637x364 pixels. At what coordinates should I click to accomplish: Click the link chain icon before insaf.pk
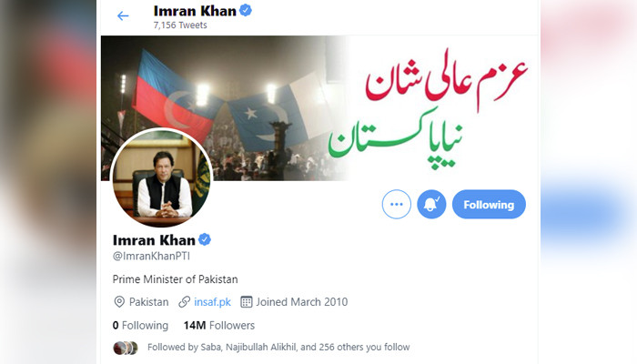[x=184, y=302]
